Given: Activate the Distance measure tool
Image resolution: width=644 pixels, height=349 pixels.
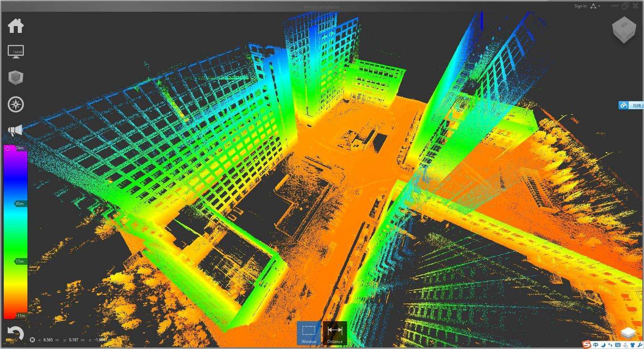Looking at the screenshot, I should click(335, 333).
